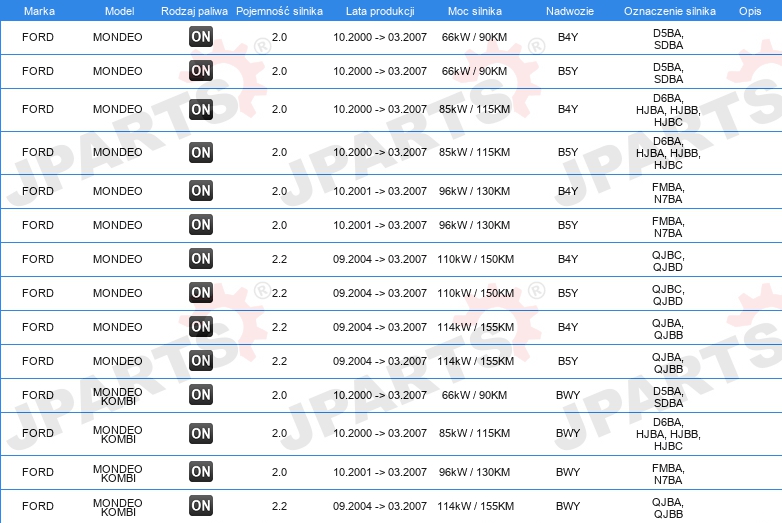Viewport: 782px width, 523px height.
Task: Click 96kW / 130KM in the Mondeo Kombi row
Action: [x=474, y=472]
